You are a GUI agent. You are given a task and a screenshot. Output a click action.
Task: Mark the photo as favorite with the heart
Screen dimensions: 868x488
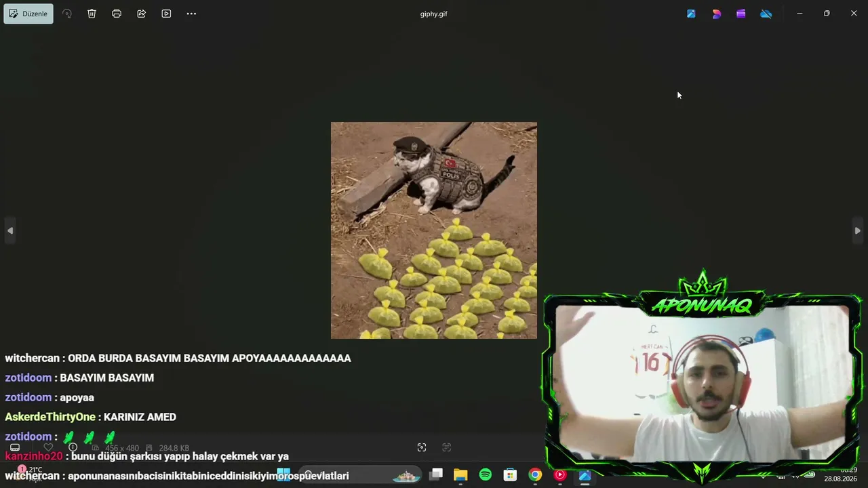(x=48, y=447)
